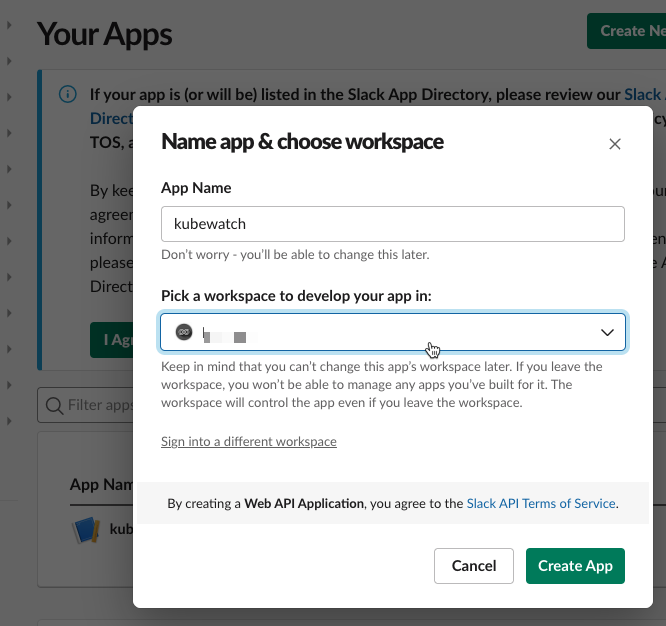Open the workspace picker dropdown
The image size is (666, 626).
pyautogui.click(x=392, y=332)
